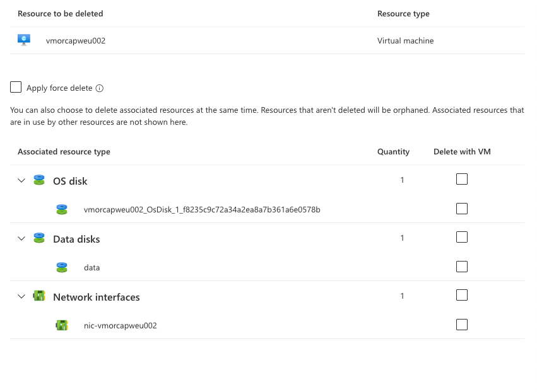Screen dimensions: 537x392
Task: Click the info icon next to Apply force delete
Action: [100, 88]
